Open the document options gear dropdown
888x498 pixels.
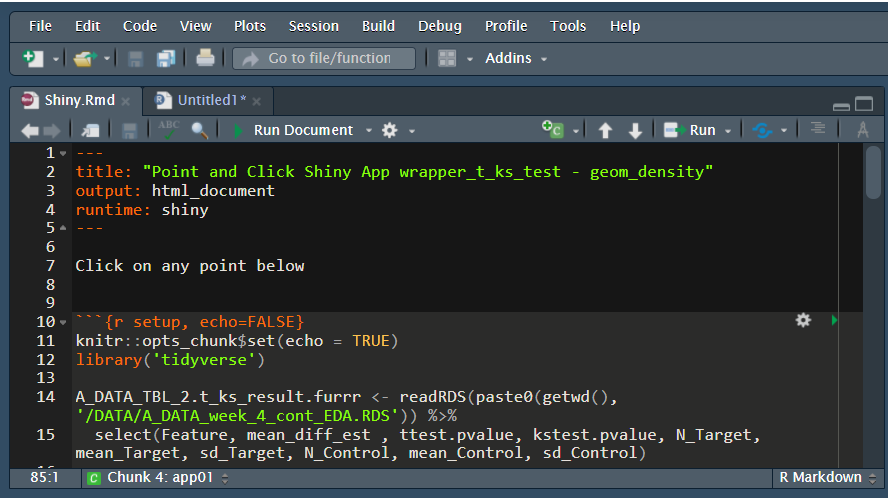point(396,130)
